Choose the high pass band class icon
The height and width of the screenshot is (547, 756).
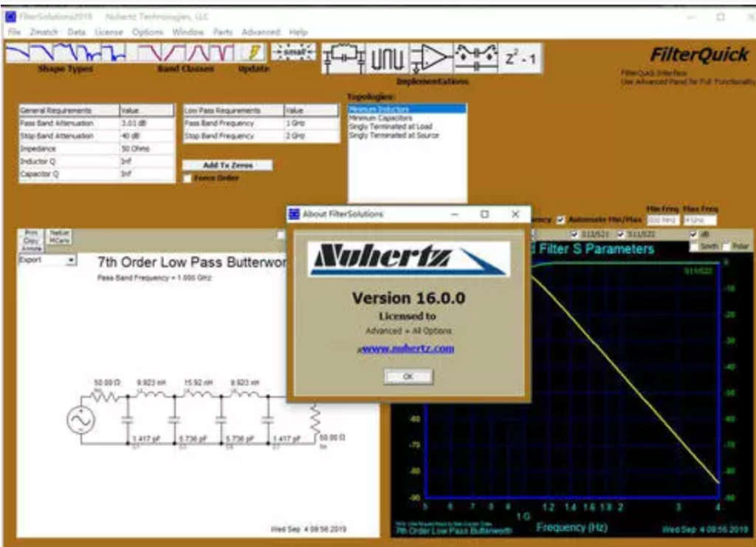pos(174,52)
